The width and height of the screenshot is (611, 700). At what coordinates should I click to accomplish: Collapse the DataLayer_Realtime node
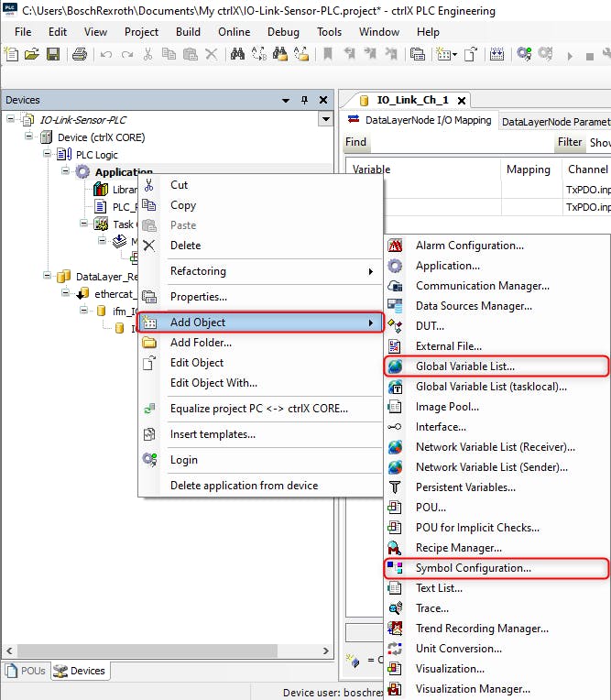coord(48,276)
